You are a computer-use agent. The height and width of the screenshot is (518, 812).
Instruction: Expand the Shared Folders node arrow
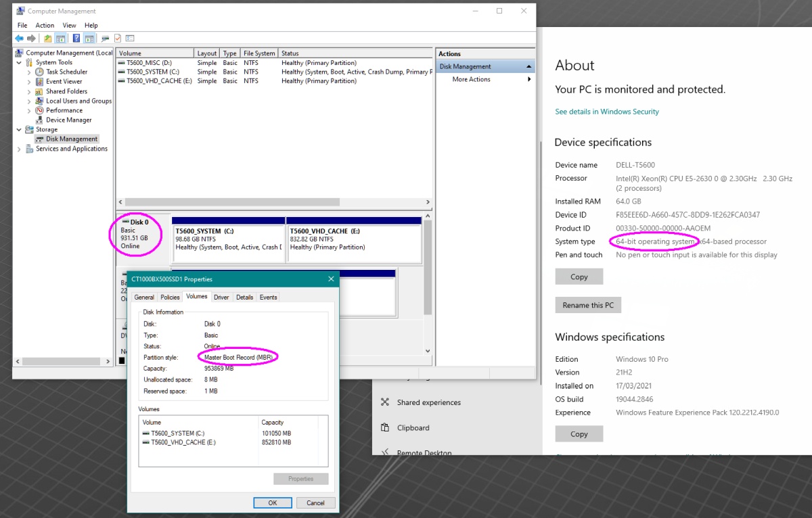[29, 91]
